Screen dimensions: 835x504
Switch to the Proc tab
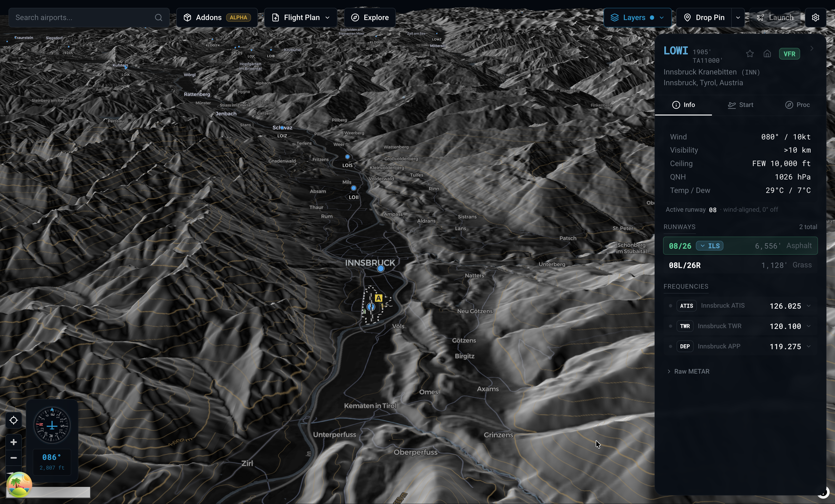point(797,105)
